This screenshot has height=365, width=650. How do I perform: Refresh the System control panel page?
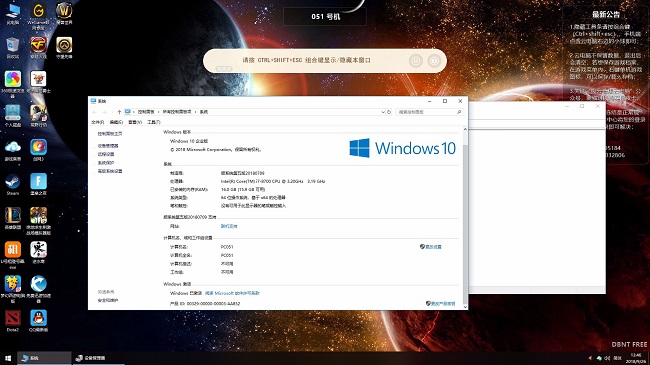tap(389, 112)
